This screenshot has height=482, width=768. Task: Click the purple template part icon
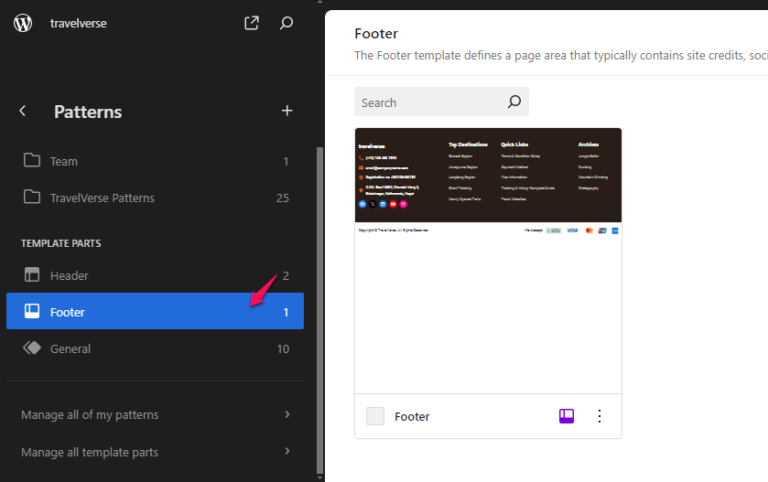point(566,416)
